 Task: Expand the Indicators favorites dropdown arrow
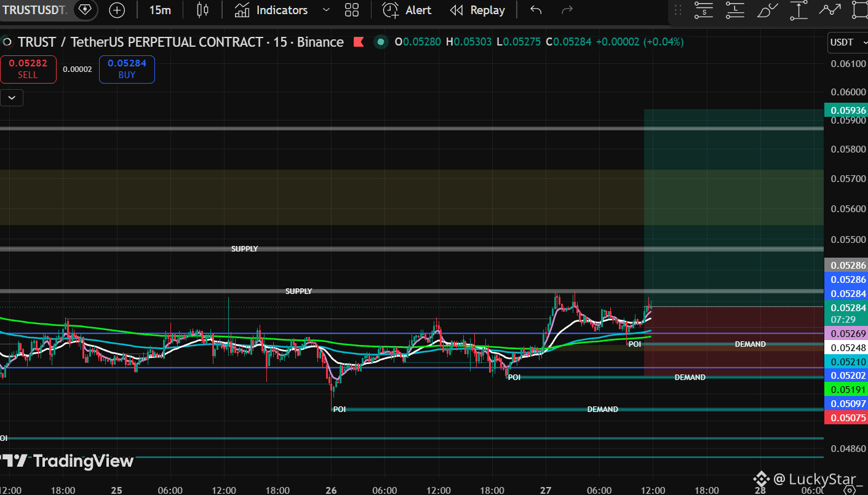click(326, 10)
